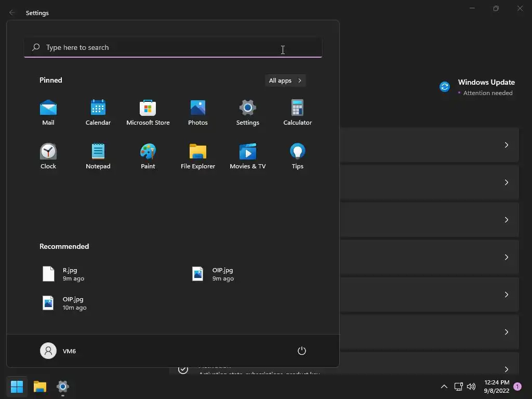Open pinned Settings app in Start menu
Screen dimensions: 532x399
pyautogui.click(x=248, y=113)
